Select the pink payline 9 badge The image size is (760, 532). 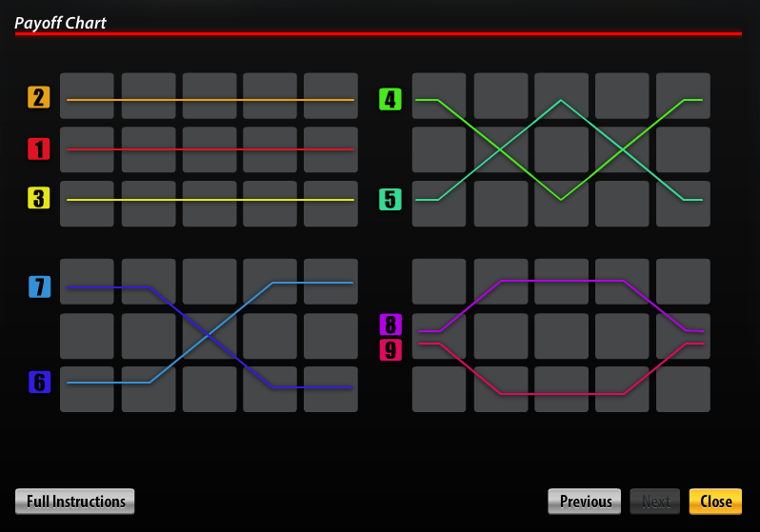click(390, 350)
